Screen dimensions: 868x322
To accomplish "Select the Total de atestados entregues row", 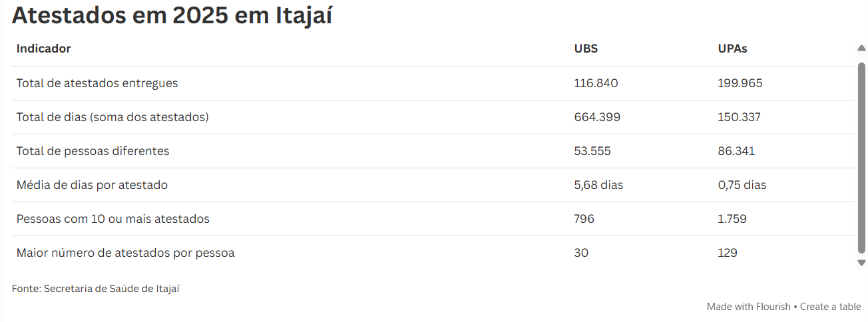I will 97,83.
